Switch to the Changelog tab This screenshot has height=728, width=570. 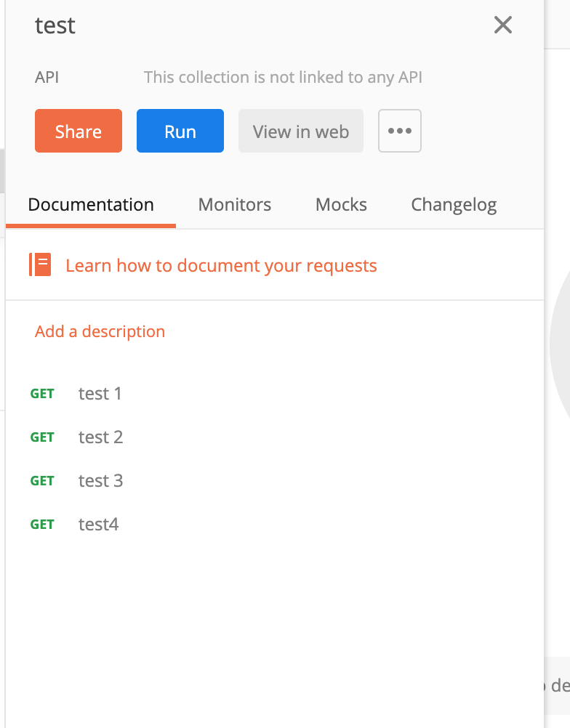[454, 205]
